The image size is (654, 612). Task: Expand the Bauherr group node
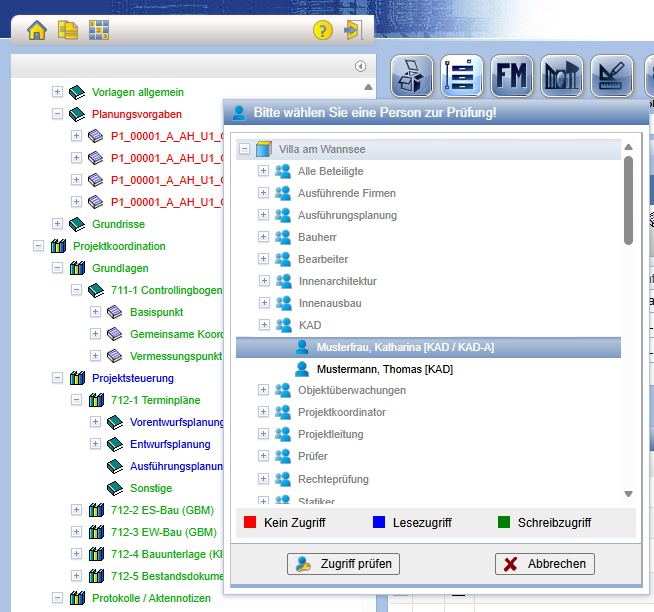263,237
